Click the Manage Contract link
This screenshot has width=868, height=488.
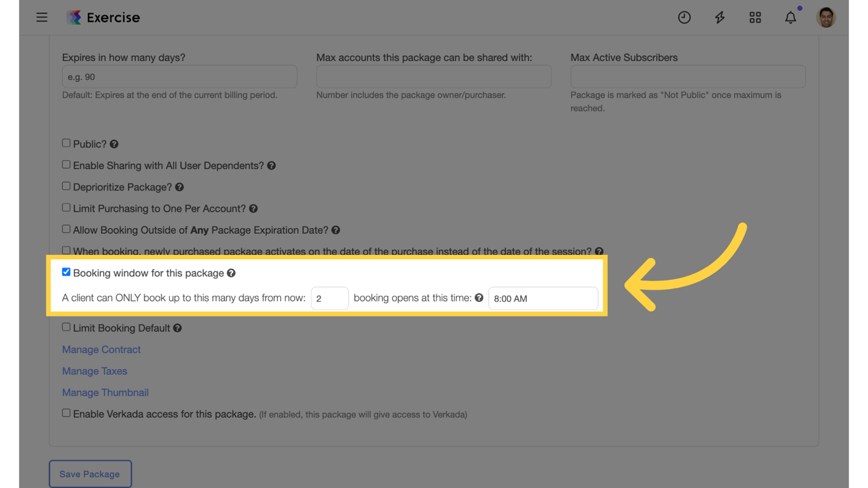pyautogui.click(x=101, y=349)
